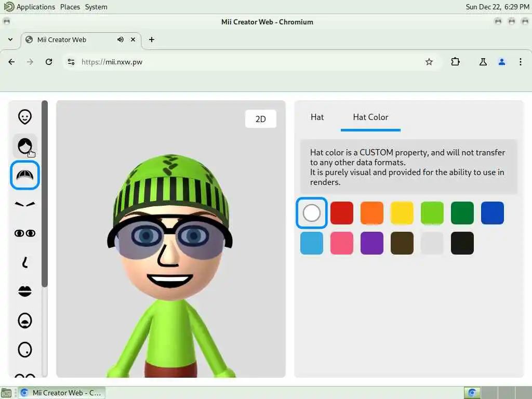Select the Hair category icon

[25, 146]
